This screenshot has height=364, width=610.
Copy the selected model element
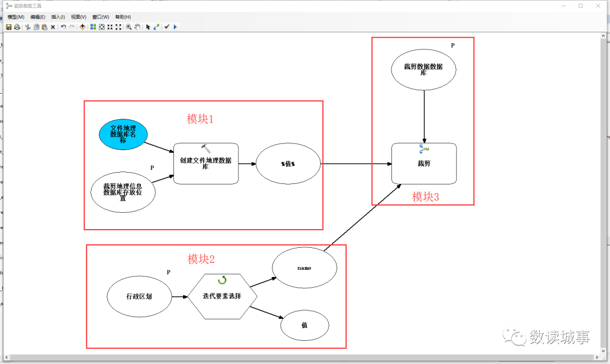(36, 27)
